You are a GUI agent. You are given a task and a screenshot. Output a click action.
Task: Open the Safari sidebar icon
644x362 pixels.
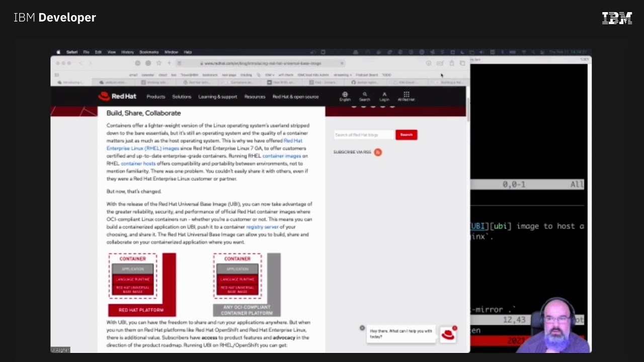click(57, 75)
